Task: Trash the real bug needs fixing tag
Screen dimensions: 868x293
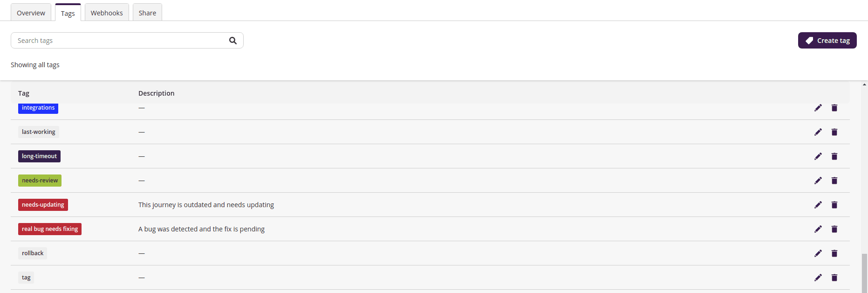Action: point(834,229)
